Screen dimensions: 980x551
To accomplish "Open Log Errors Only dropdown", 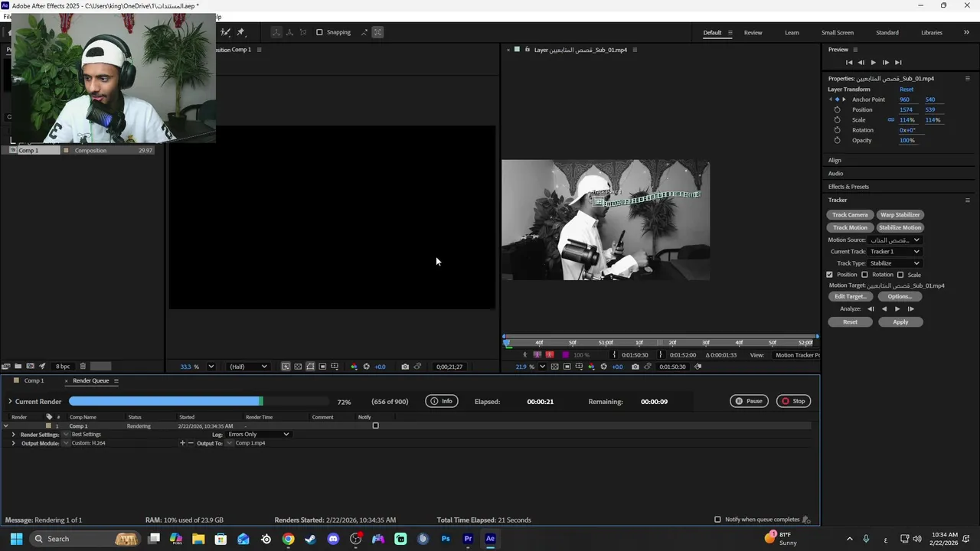I will pyautogui.click(x=258, y=435).
